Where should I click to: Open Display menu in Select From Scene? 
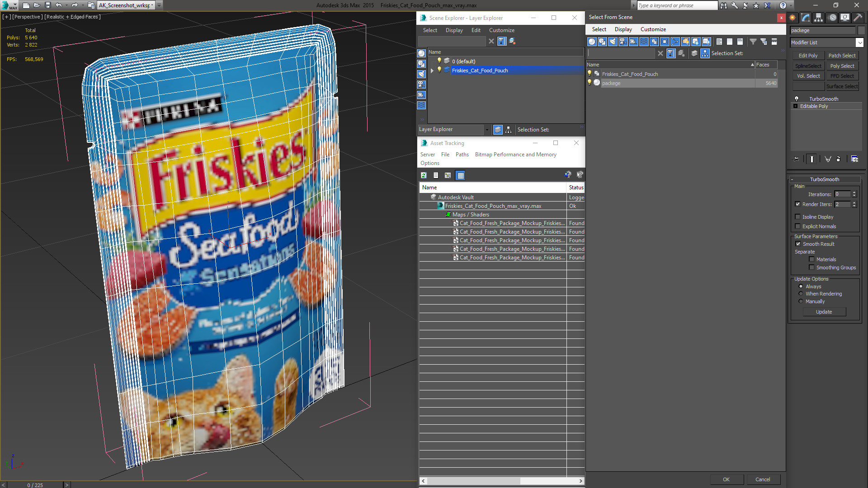click(623, 29)
